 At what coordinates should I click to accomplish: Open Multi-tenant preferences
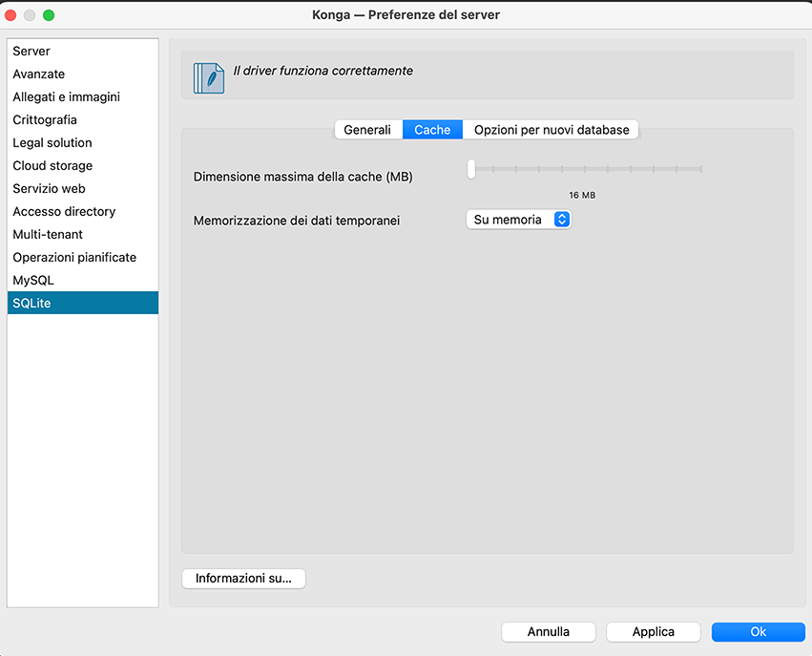point(48,234)
